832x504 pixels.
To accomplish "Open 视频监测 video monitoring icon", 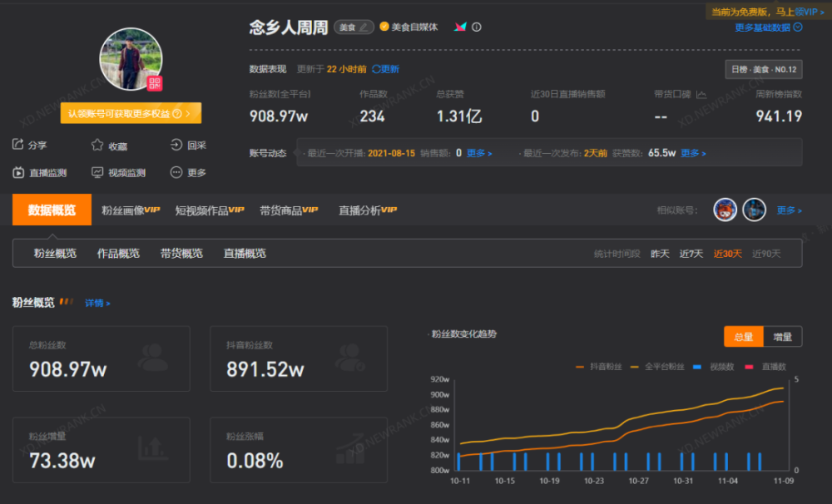I will [x=97, y=172].
